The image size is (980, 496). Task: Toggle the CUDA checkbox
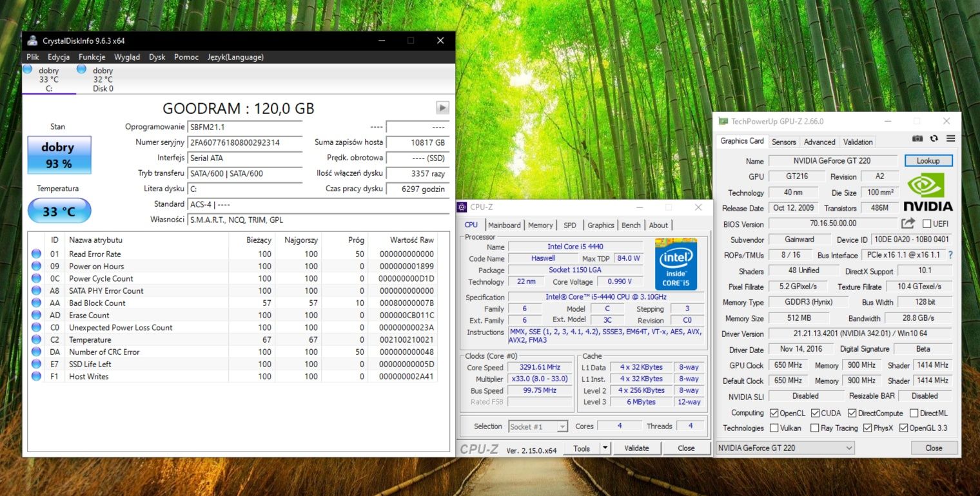(815, 413)
